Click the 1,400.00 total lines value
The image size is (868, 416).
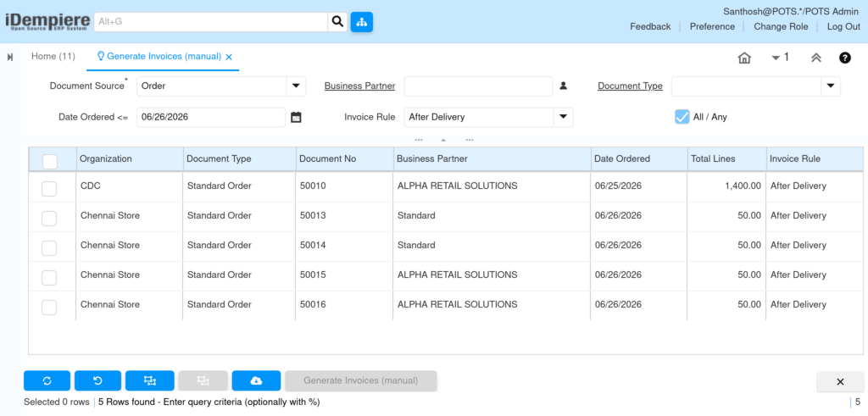[x=743, y=186]
